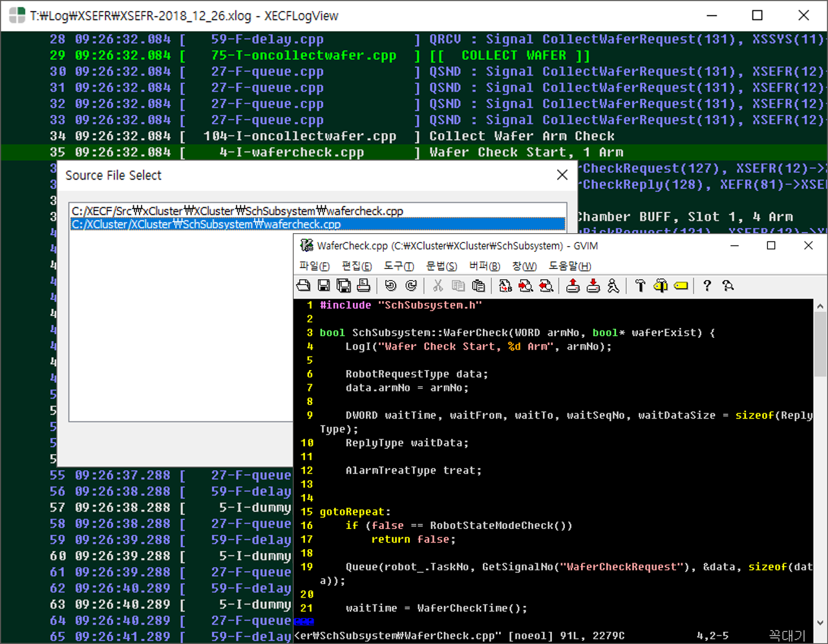The width and height of the screenshot is (828, 644).
Task: Undo the last edit in GVIM
Action: [x=390, y=286]
